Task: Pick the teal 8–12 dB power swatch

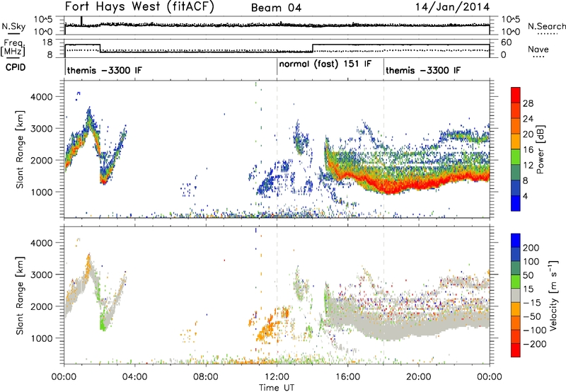Action: (516, 172)
